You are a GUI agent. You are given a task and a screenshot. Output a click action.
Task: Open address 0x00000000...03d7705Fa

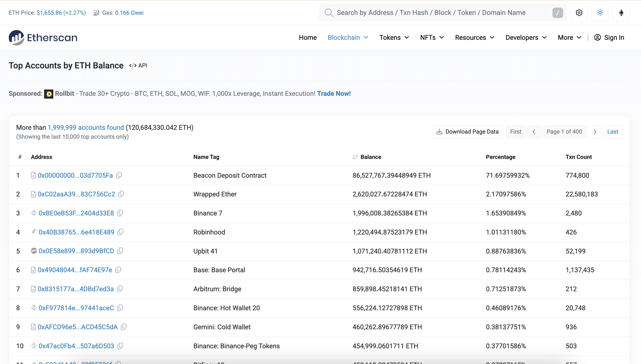coord(75,175)
